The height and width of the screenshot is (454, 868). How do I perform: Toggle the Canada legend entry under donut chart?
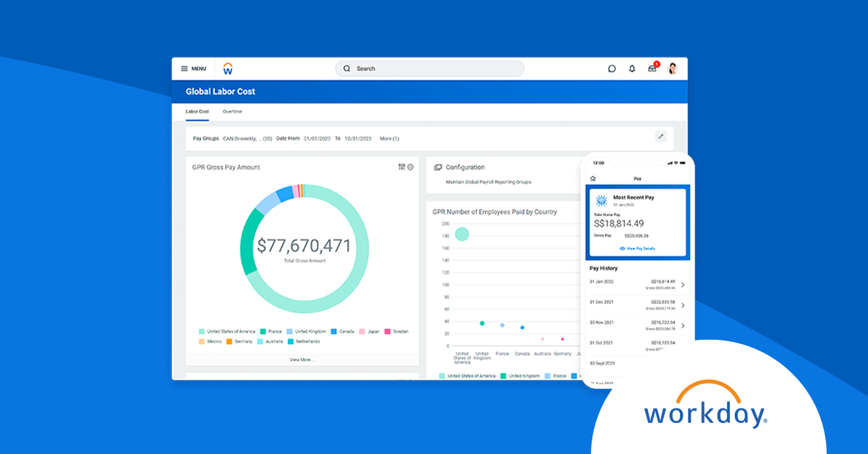[342, 331]
